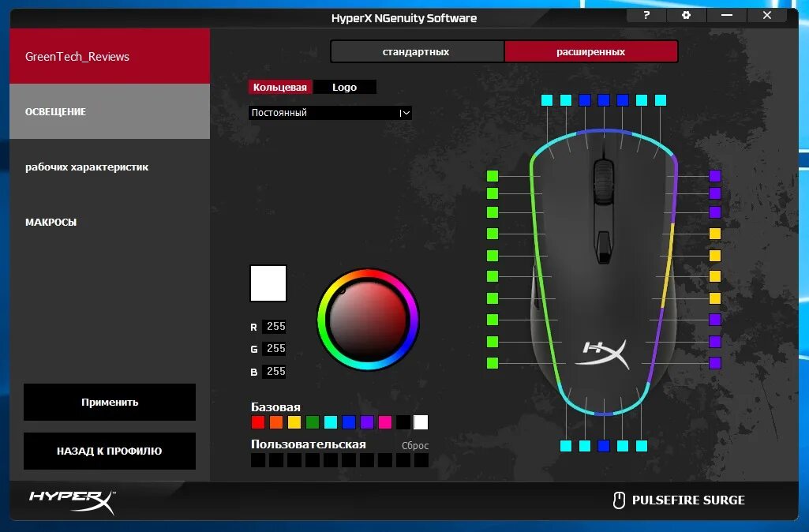Pick the yellow base color swatch
Viewport: 809px width, 532px height.
coord(294,422)
